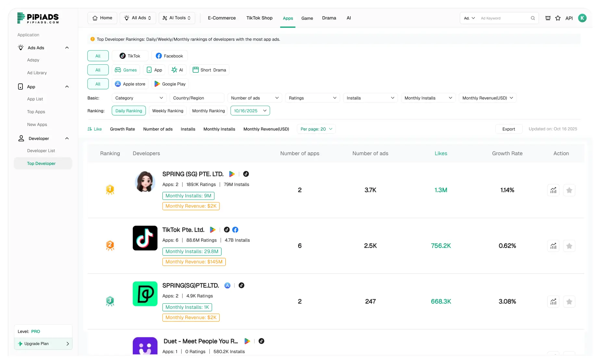Open the TikTok Shop section

coord(259,18)
